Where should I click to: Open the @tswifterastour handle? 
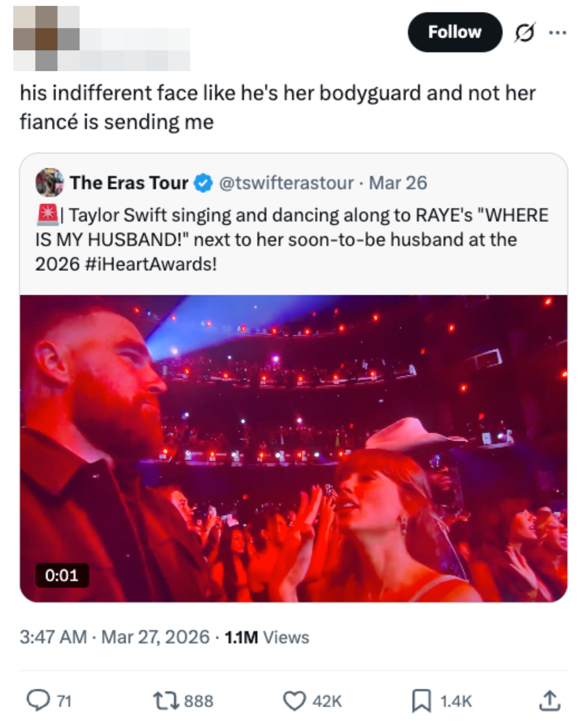tap(286, 183)
